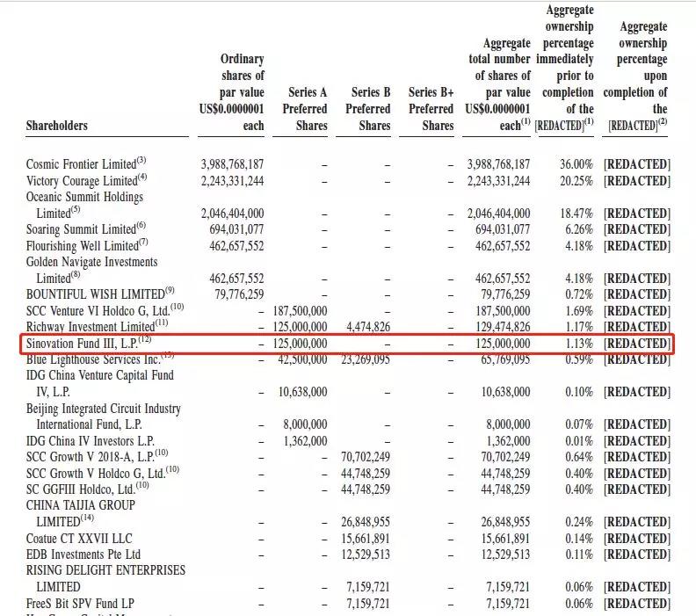
Task: Click the 0.11% ownership percentage
Action: [x=579, y=554]
